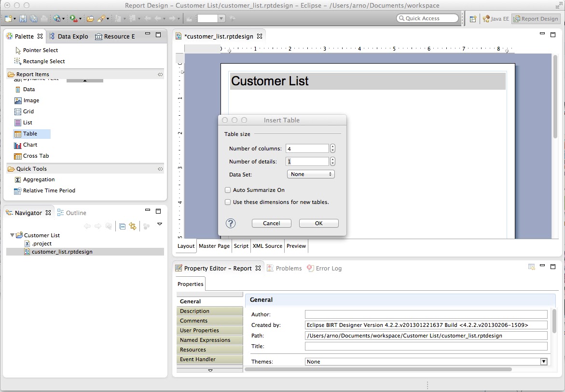Click the Number of details stepper

[332, 161]
